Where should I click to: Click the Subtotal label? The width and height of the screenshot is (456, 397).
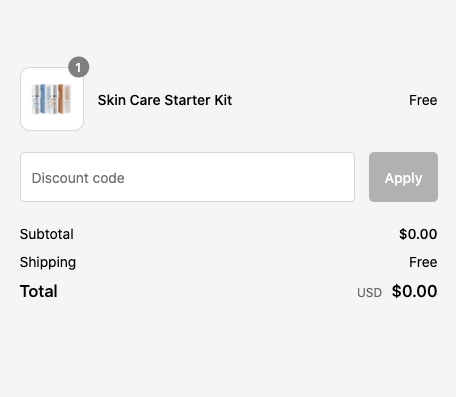pos(47,234)
